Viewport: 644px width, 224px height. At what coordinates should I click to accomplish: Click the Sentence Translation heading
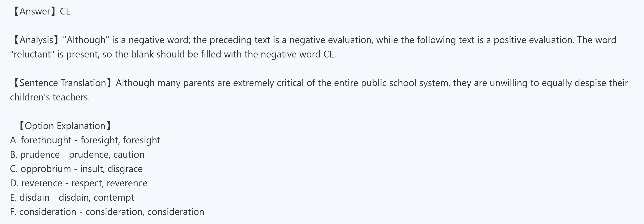point(62,83)
